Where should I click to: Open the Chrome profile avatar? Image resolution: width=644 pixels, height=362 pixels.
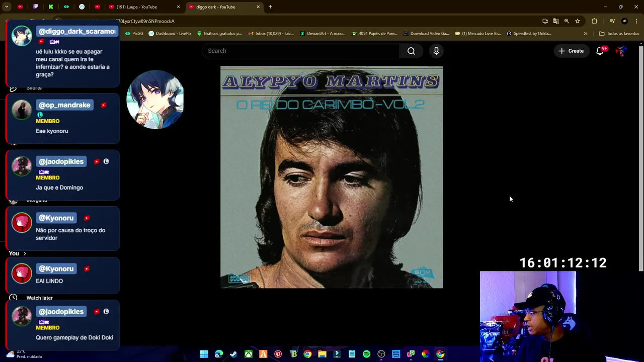624,21
